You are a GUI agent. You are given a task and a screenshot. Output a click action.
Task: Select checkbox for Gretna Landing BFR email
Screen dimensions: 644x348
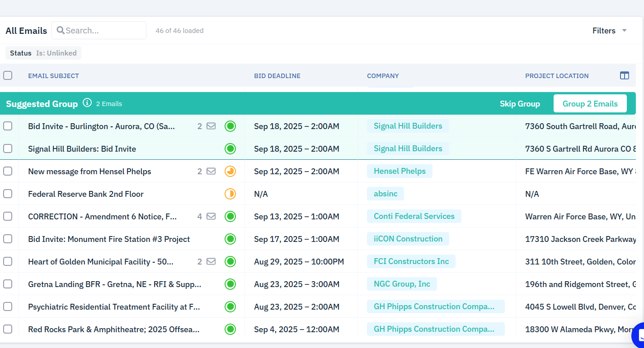pyautogui.click(x=8, y=284)
